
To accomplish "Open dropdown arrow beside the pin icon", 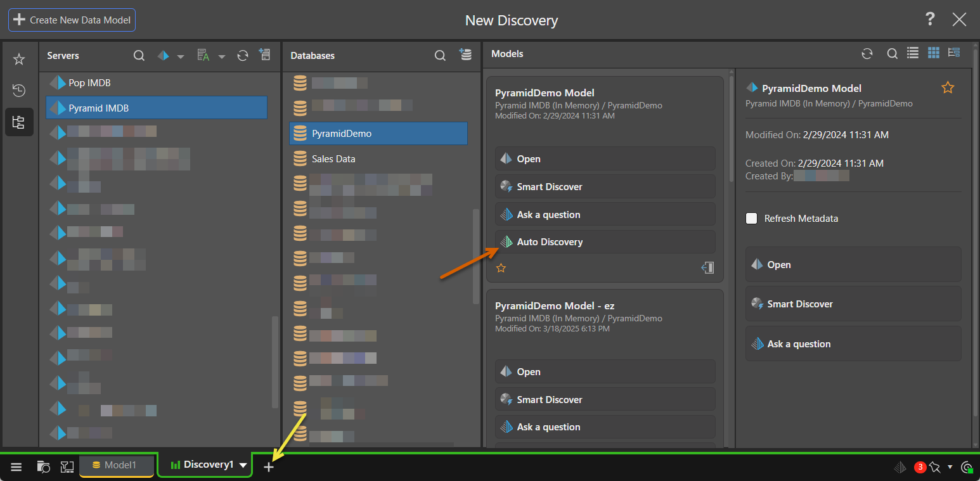I will click(x=950, y=467).
